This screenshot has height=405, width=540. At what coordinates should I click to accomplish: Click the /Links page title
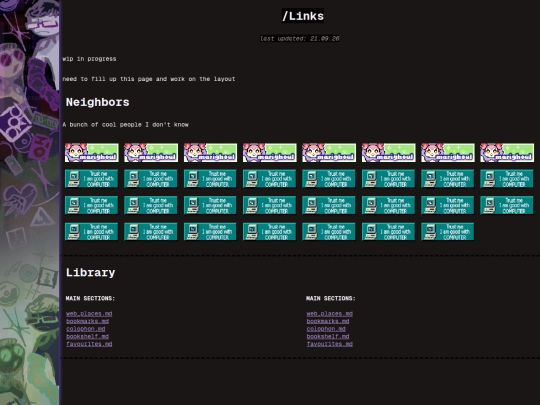(303, 16)
